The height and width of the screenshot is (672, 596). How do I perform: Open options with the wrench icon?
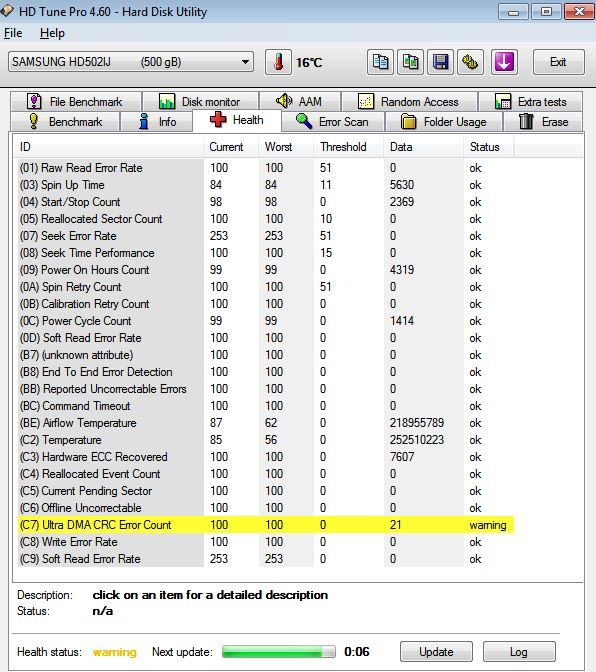tap(470, 63)
